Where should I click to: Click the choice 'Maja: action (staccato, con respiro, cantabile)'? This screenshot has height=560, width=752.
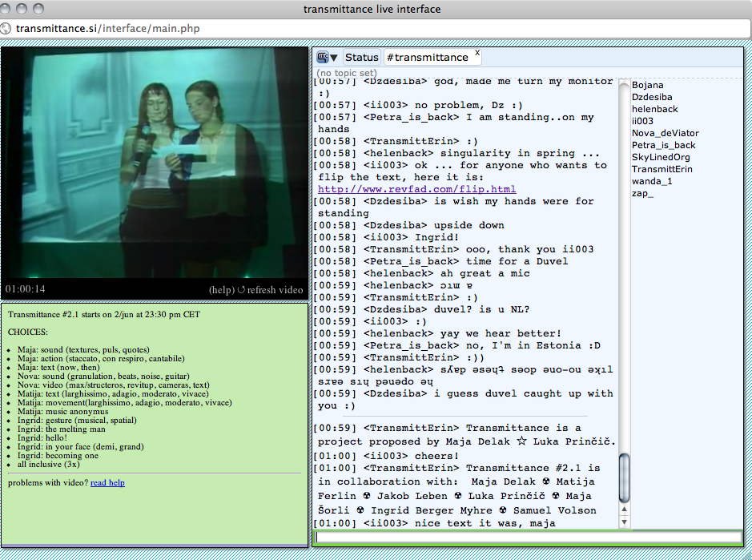pyautogui.click(x=101, y=358)
